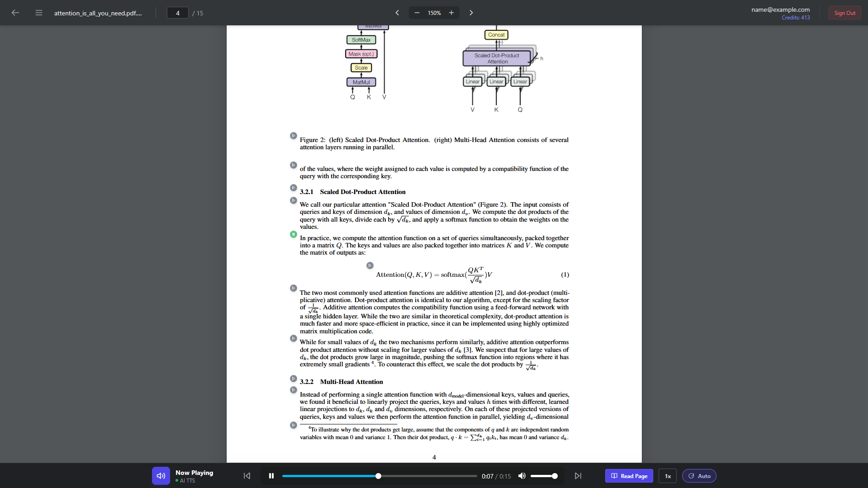Click the Read Page button

pos(629,476)
